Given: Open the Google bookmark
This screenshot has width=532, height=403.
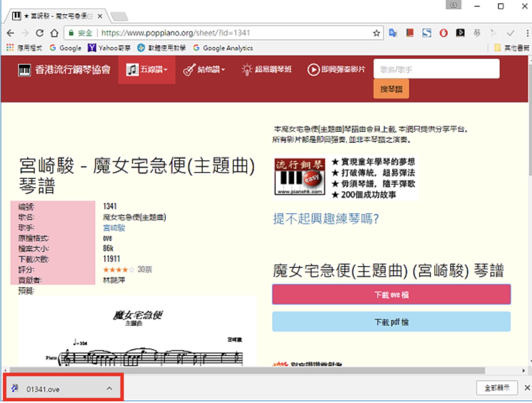Looking at the screenshot, I should tap(65, 48).
